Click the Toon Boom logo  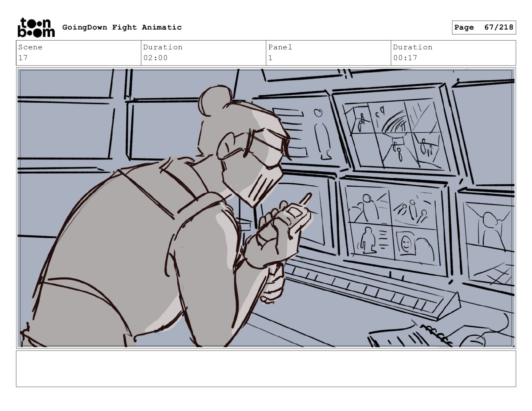36,28
